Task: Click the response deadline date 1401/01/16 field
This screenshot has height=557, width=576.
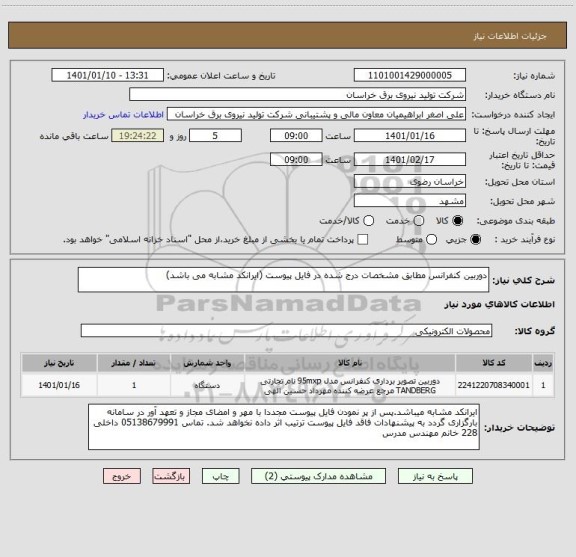Action: point(410,136)
